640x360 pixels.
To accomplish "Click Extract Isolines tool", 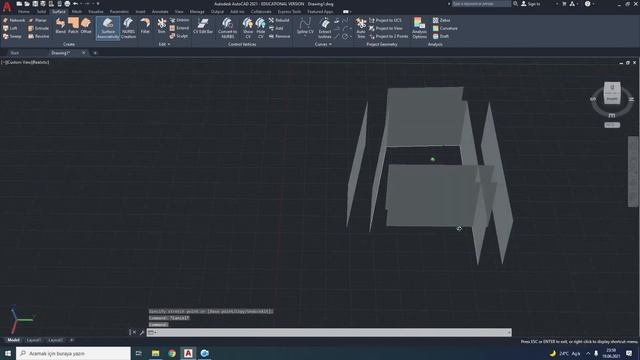I will (x=325, y=28).
